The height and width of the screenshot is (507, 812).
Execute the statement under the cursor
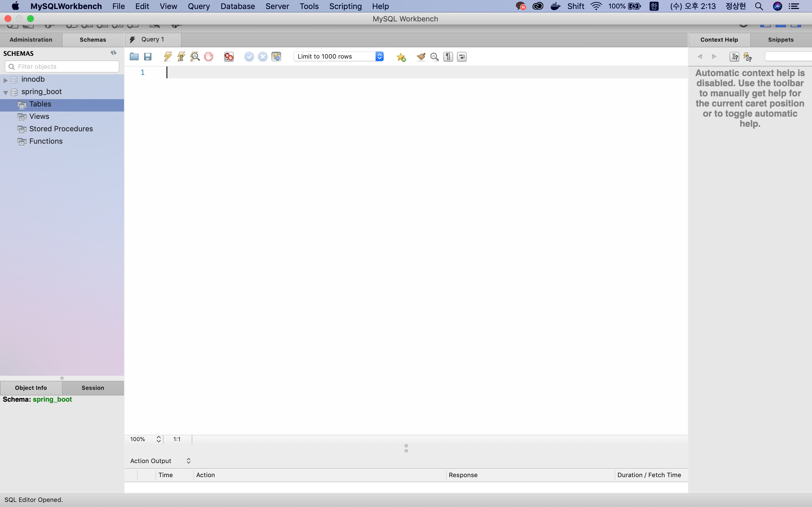click(181, 57)
